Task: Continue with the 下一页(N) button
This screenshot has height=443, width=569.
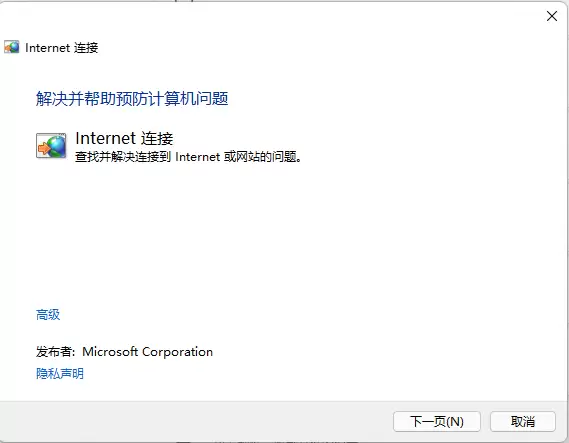Action: [437, 421]
